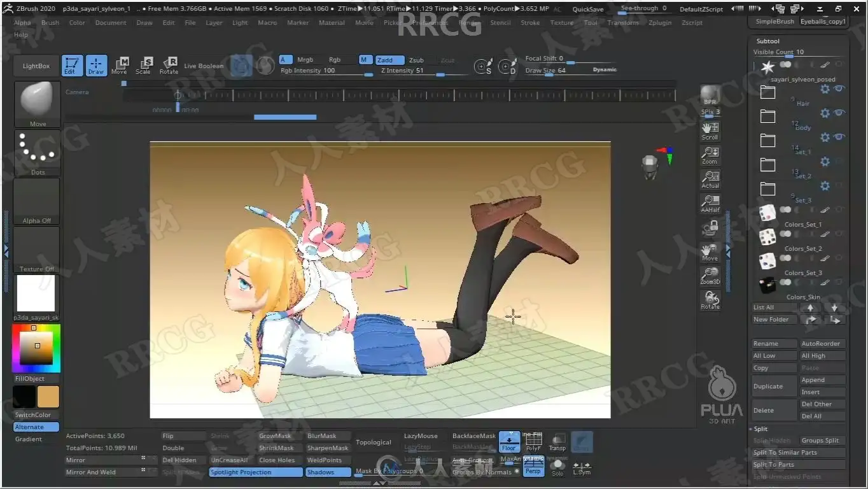Viewport: 868px width, 489px height.
Task: Open the Alpha Off selector
Action: pyautogui.click(x=37, y=201)
